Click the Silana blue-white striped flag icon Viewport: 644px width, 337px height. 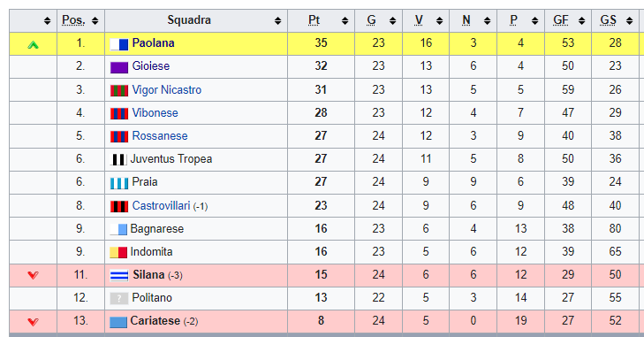[x=119, y=276]
